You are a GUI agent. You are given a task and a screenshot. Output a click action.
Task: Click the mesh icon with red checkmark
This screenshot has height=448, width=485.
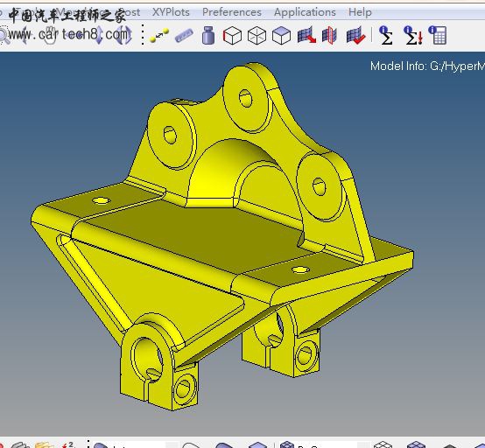tap(356, 35)
